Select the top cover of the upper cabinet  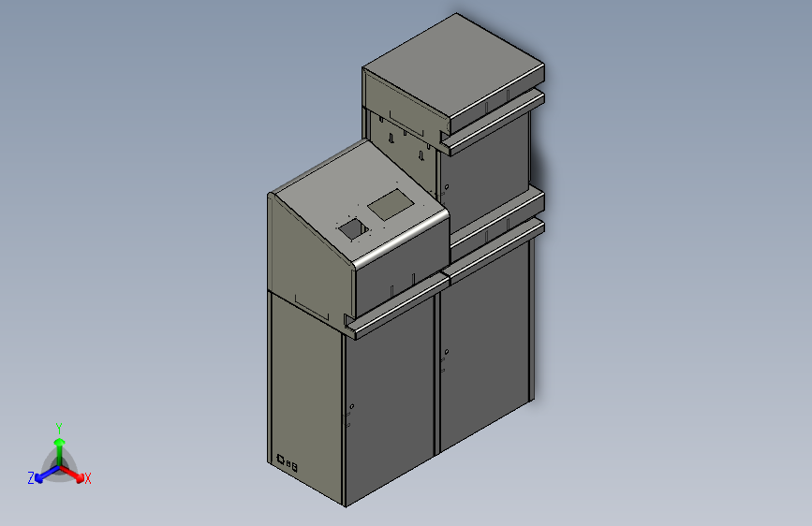pos(453,66)
